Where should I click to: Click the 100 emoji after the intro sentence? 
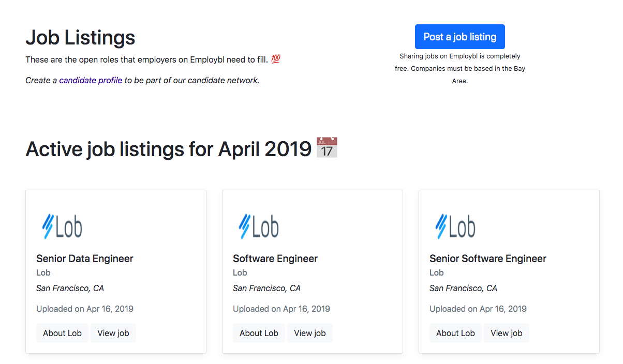(276, 59)
